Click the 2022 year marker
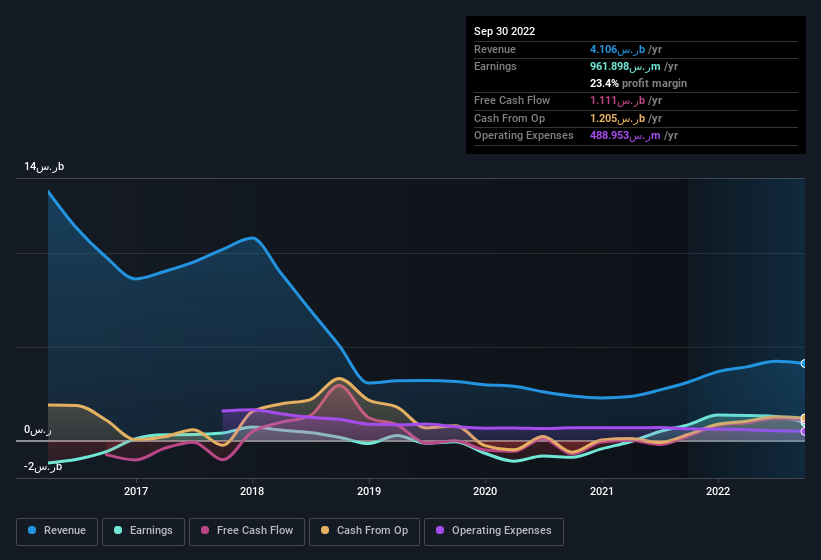The height and width of the screenshot is (560, 821). coord(718,491)
